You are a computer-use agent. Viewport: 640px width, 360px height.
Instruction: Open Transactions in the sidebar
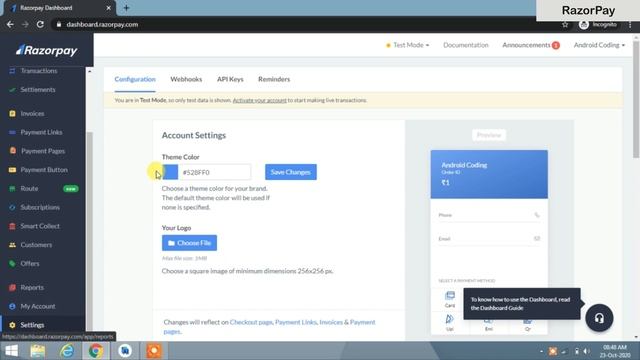(x=39, y=71)
